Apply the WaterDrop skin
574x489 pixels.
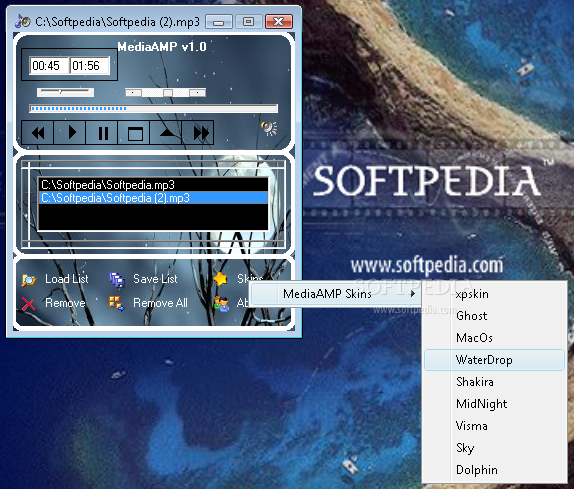click(x=494, y=360)
